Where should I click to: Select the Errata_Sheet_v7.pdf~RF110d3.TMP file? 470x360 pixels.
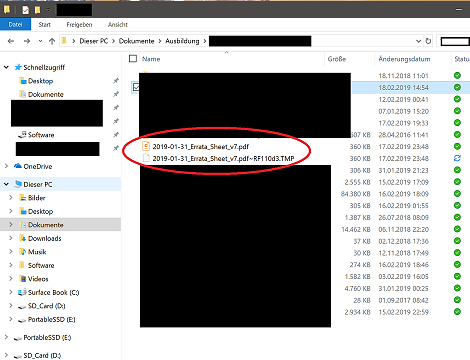click(223, 158)
